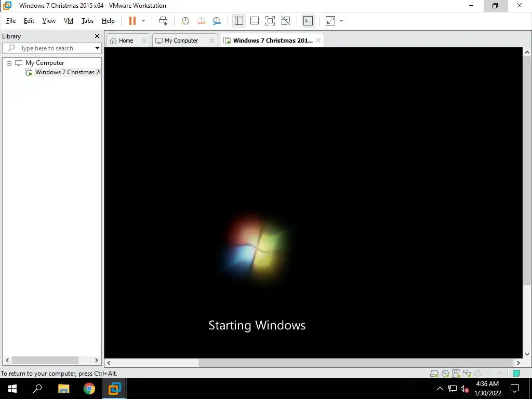532x399 pixels.
Task: Click the muted volume tray icon
Action: (x=465, y=389)
